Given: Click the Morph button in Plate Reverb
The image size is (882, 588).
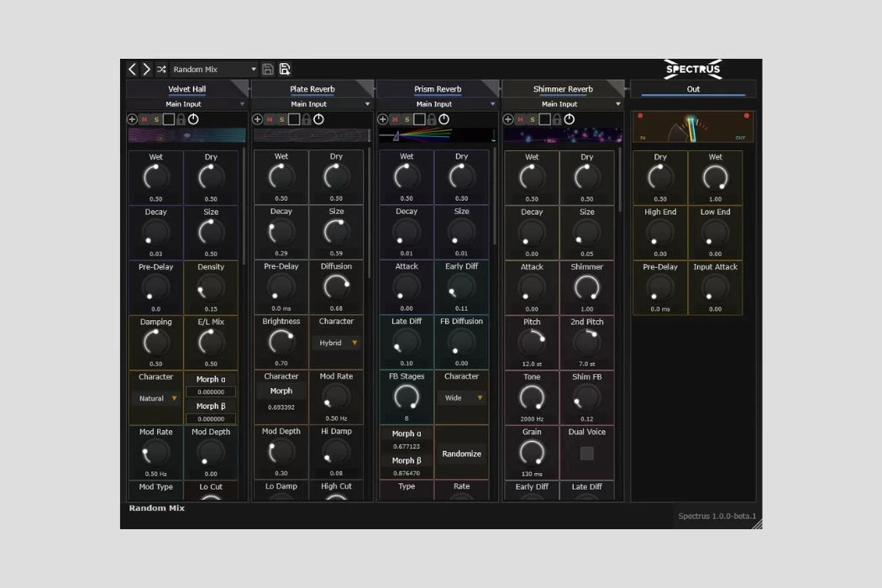Looking at the screenshot, I should 281,391.
